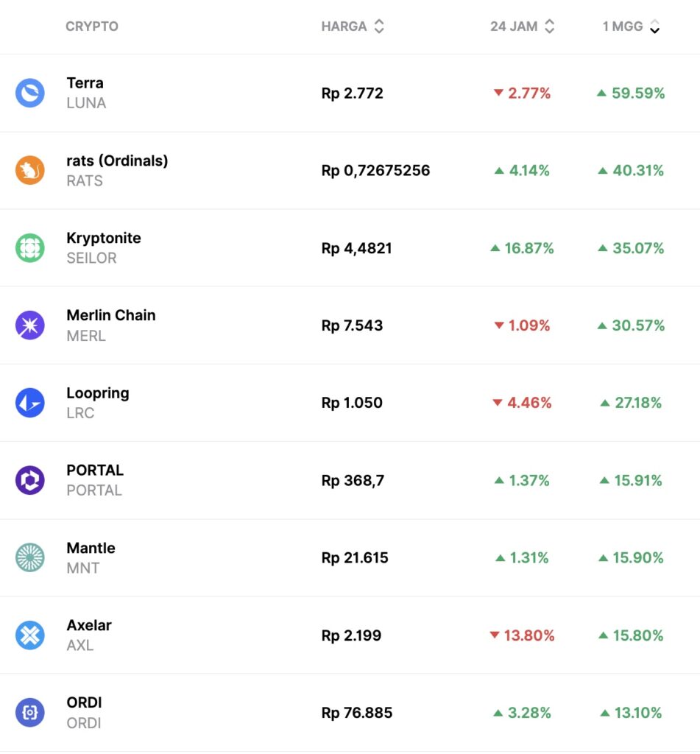Click Kryptonite's 35.07% weekly change

point(631,248)
